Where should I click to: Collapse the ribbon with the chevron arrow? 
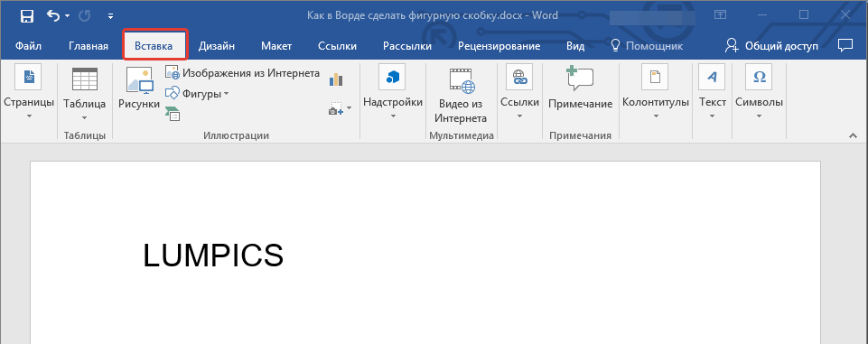pyautogui.click(x=853, y=135)
